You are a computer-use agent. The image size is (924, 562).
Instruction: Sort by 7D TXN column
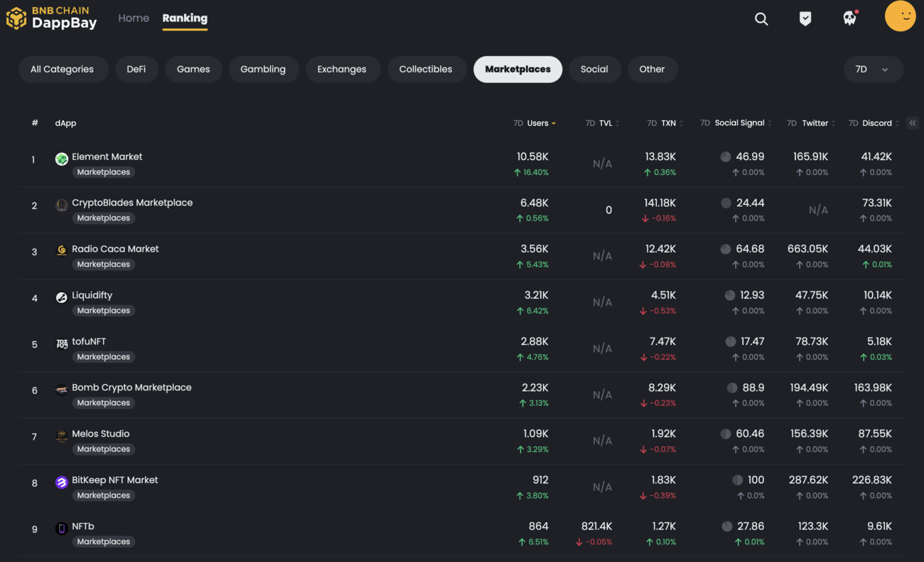(x=665, y=123)
